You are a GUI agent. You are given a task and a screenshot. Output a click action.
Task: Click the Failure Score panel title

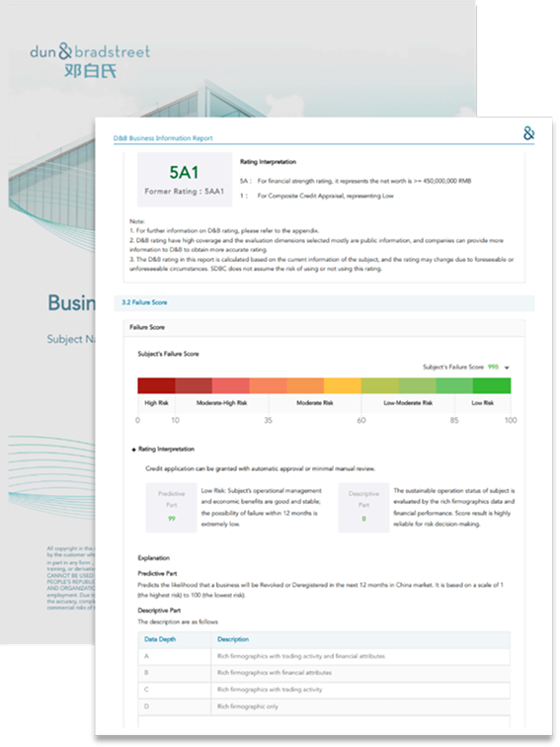[x=147, y=327]
